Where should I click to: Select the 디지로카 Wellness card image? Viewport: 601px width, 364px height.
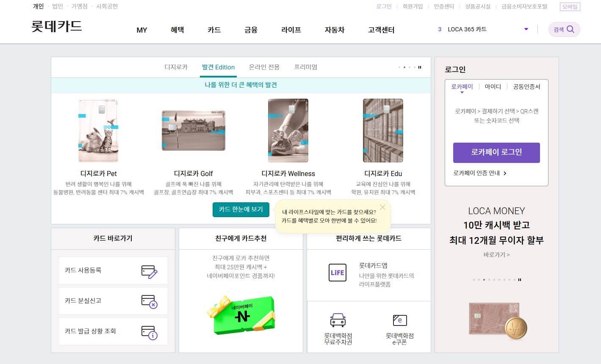click(x=288, y=131)
